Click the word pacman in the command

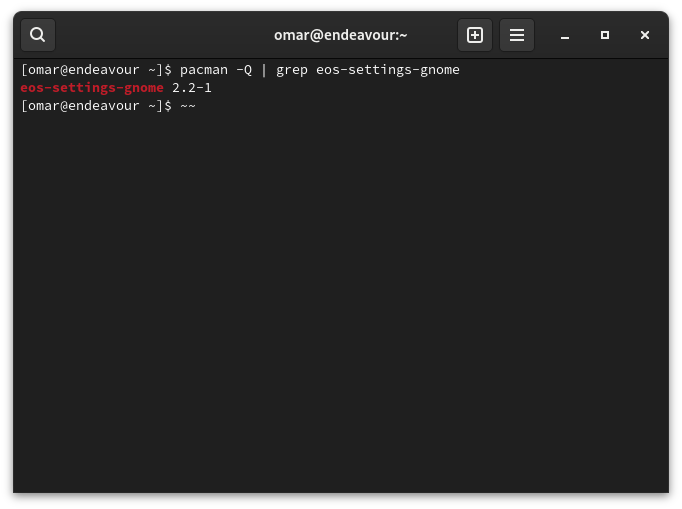point(204,70)
